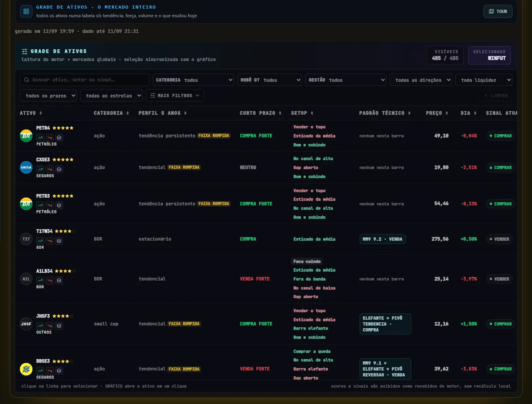Click the sliders icon next to GRADE DE ATIVOS heading
This screenshot has width=532, height=404.
click(24, 51)
